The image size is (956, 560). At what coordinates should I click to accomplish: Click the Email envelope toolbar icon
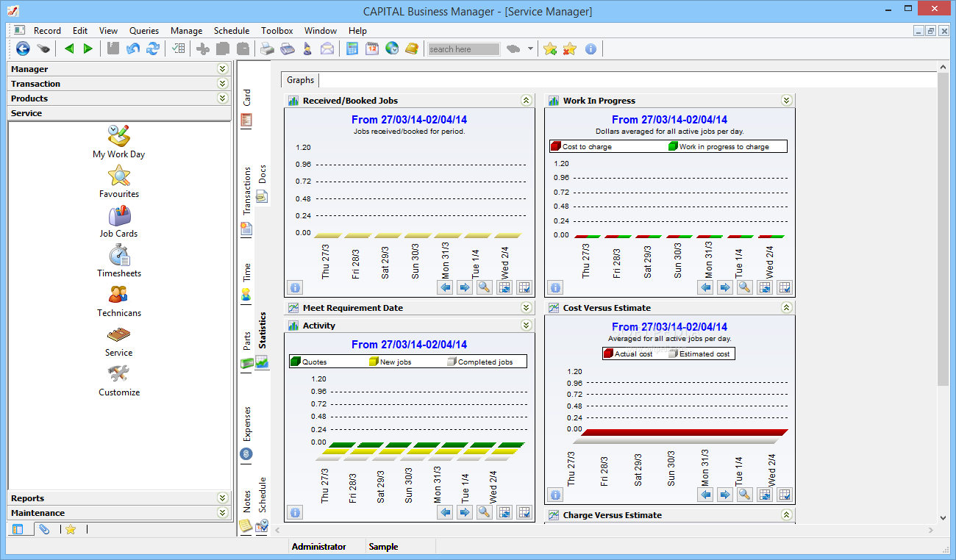(327, 49)
